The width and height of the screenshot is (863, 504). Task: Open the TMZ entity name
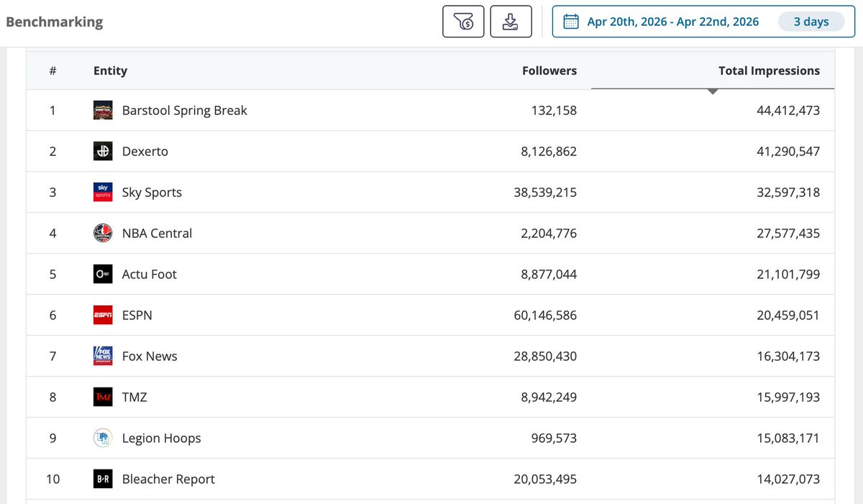coord(134,397)
